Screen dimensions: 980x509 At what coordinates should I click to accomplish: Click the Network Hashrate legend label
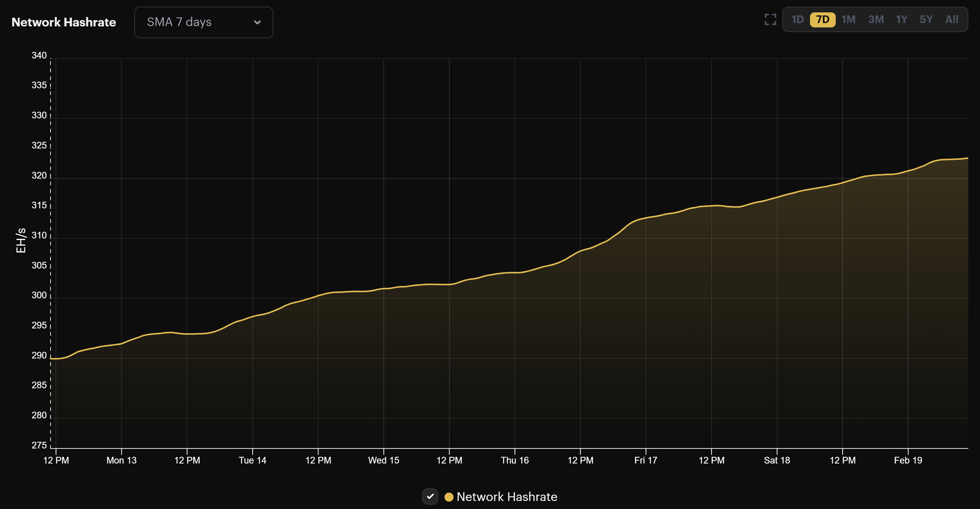point(507,497)
